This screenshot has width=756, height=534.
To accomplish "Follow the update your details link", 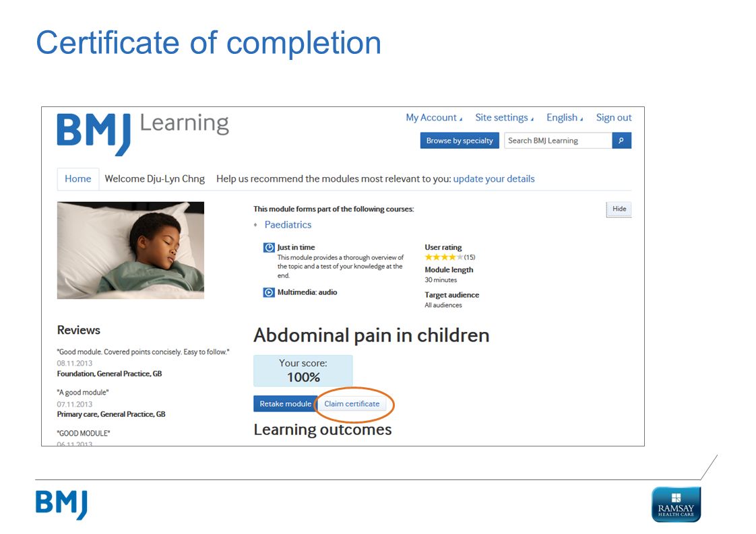I will click(494, 179).
